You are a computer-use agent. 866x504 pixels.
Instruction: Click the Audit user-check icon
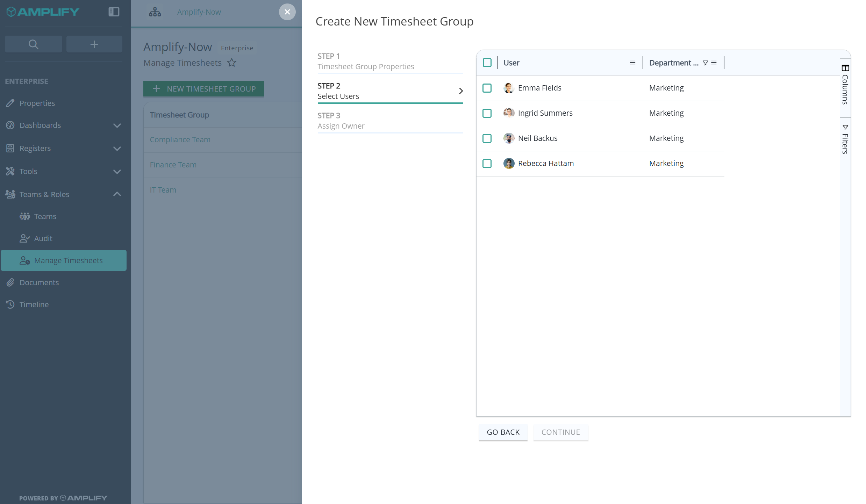25,238
